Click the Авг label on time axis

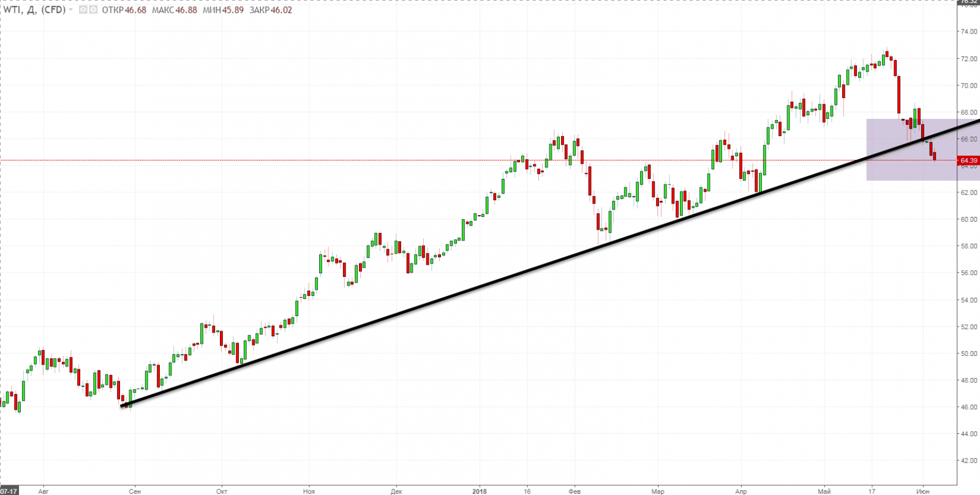(x=43, y=491)
